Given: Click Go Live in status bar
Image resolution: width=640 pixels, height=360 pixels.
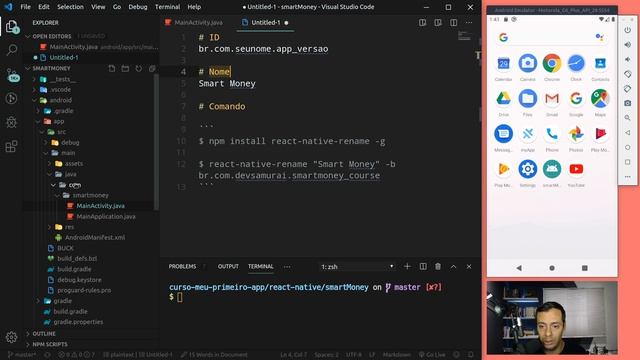Looking at the screenshot, I should click(x=432, y=355).
